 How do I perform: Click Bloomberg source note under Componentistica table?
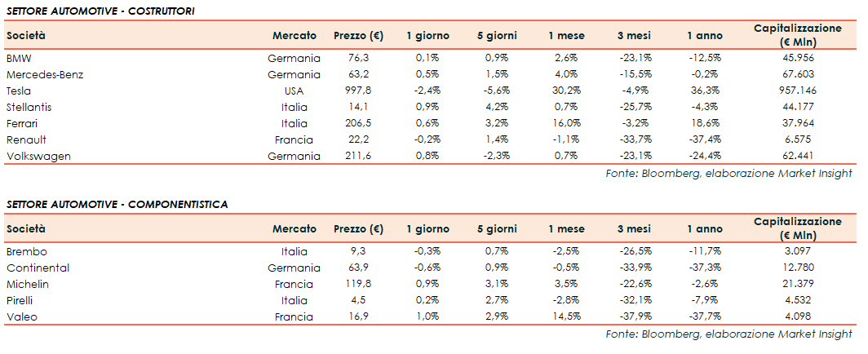[728, 334]
